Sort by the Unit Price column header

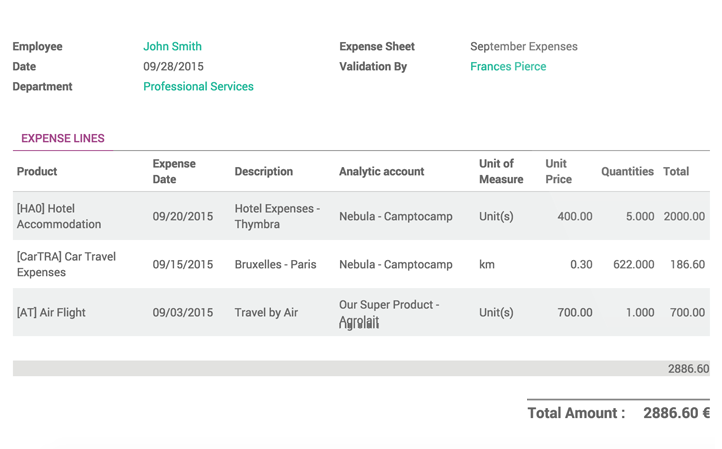[559, 171]
